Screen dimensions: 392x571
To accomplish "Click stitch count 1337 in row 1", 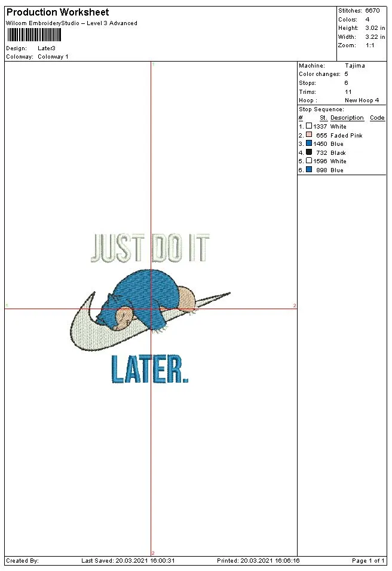I will coord(320,126).
